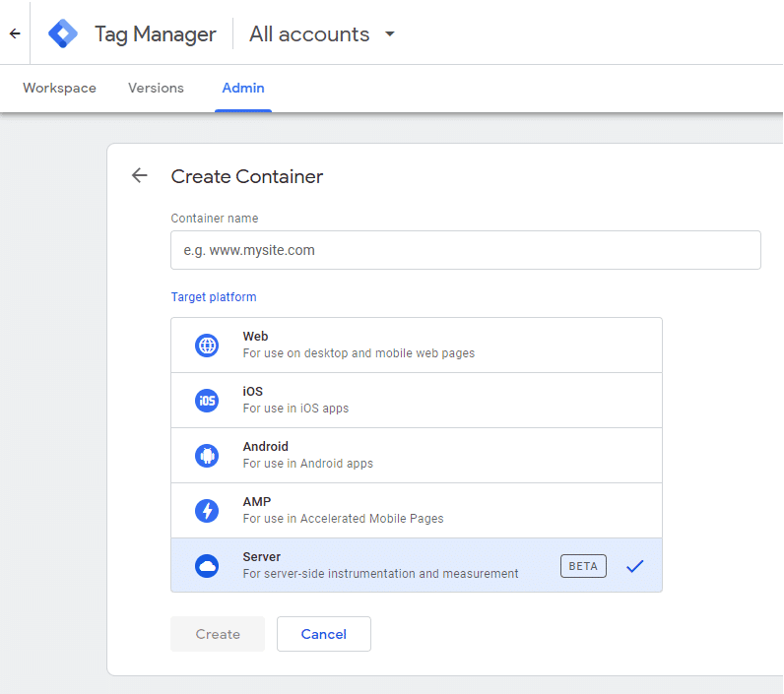Go back from Create Container panel
The height and width of the screenshot is (694, 784).
[140, 175]
